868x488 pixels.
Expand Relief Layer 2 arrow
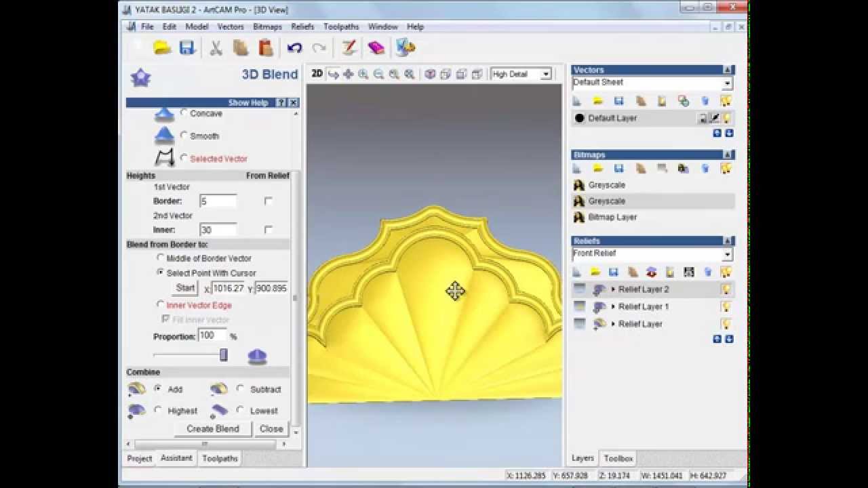tap(613, 289)
